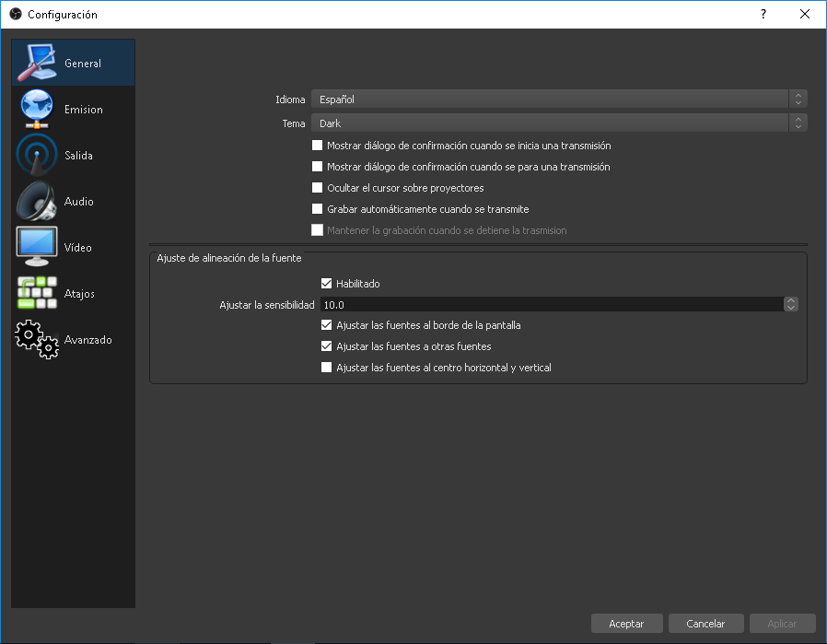Increase sensitivity with the up arrow
The width and height of the screenshot is (827, 644).
pos(790,300)
